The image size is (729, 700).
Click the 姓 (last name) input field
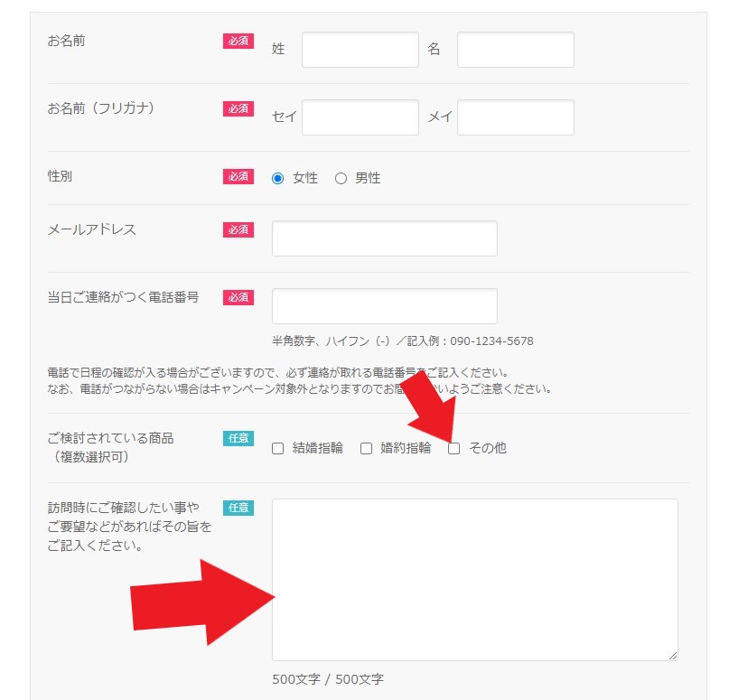[x=360, y=50]
